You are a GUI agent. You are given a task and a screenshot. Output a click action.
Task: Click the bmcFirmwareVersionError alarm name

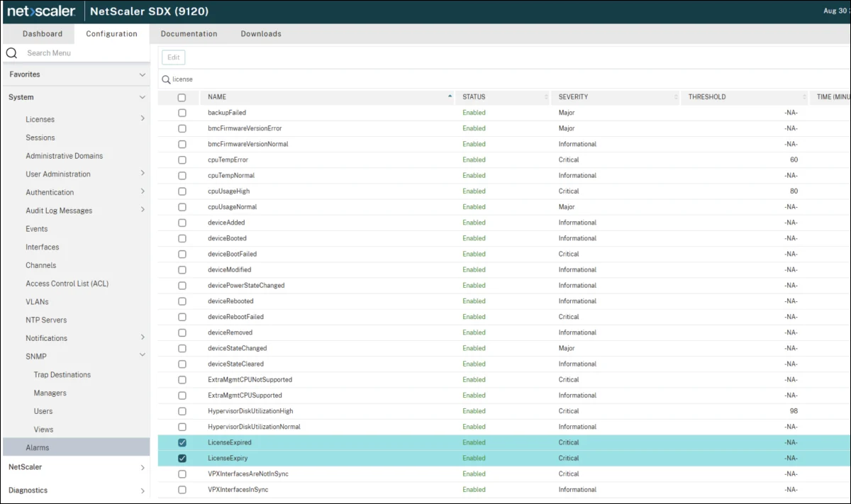click(245, 128)
